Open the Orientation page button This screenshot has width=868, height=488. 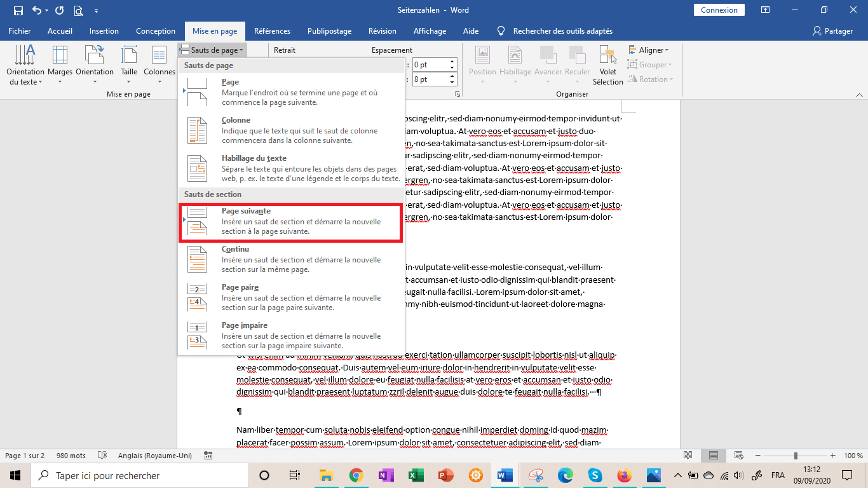point(95,65)
